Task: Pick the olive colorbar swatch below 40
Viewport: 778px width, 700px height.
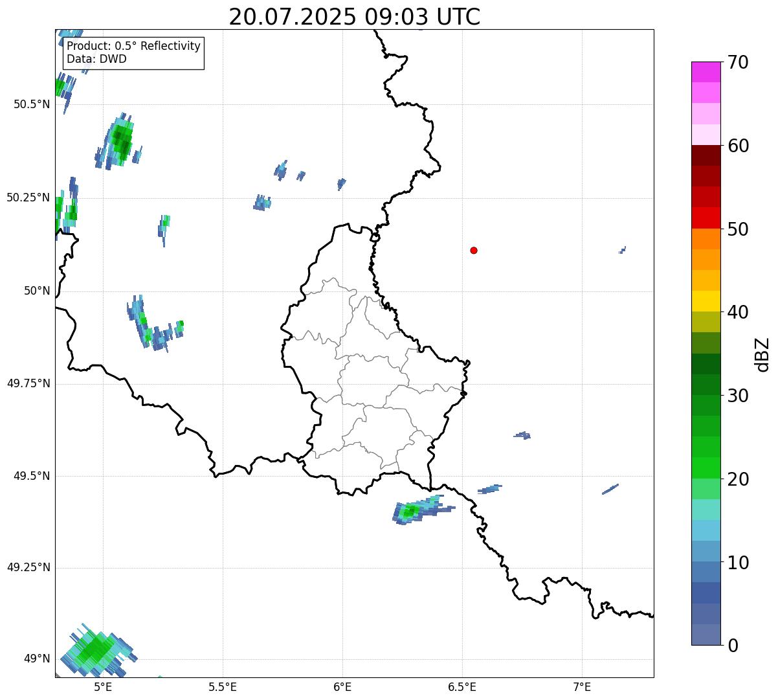Action: [706, 322]
